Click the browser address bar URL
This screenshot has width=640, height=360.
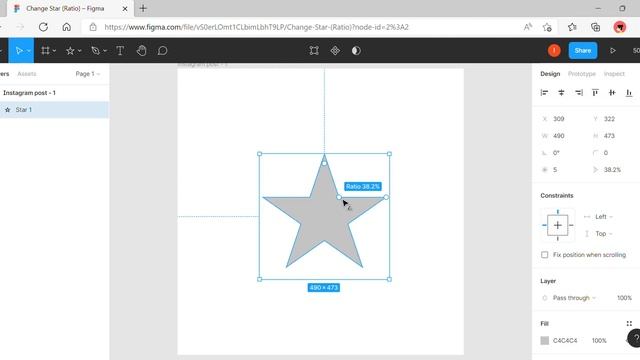256,27
